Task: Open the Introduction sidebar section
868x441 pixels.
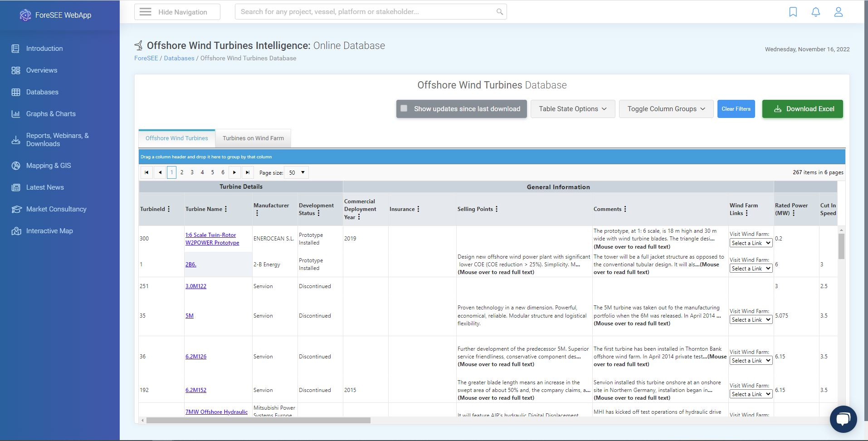Action: [x=44, y=48]
